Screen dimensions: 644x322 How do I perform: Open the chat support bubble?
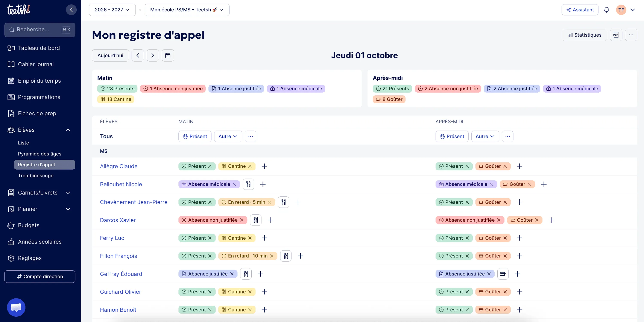tap(16, 307)
